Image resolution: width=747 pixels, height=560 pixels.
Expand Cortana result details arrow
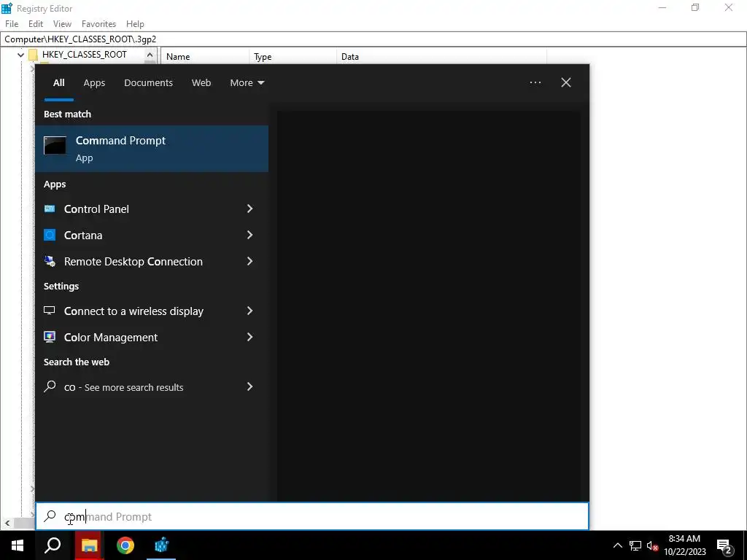249,235
